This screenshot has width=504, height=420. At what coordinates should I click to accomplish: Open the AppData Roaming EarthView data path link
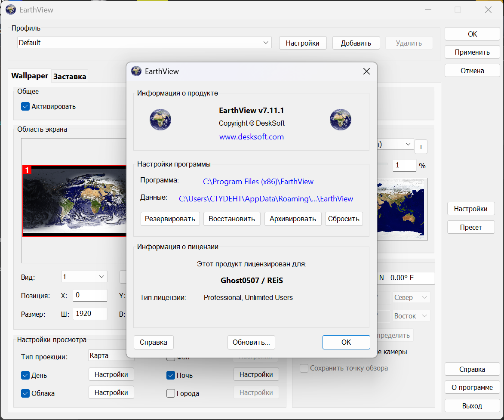pyautogui.click(x=266, y=199)
